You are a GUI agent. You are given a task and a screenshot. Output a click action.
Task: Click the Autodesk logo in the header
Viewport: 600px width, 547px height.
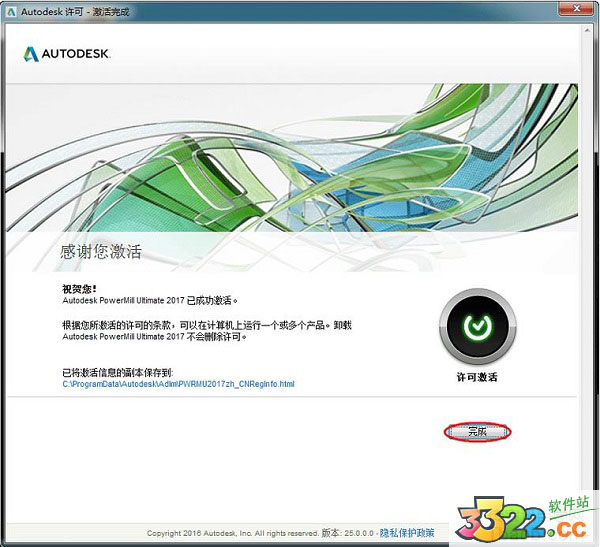67,54
